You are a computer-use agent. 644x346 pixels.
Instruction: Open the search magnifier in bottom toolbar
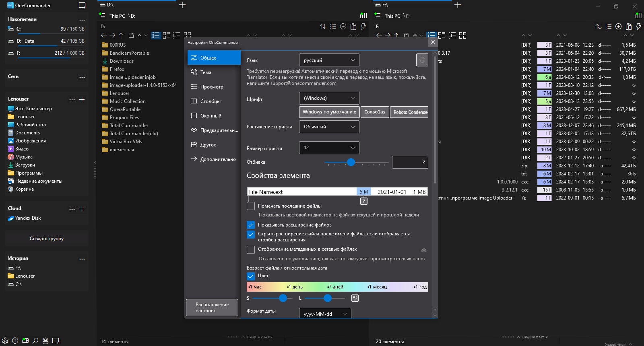coord(35,340)
